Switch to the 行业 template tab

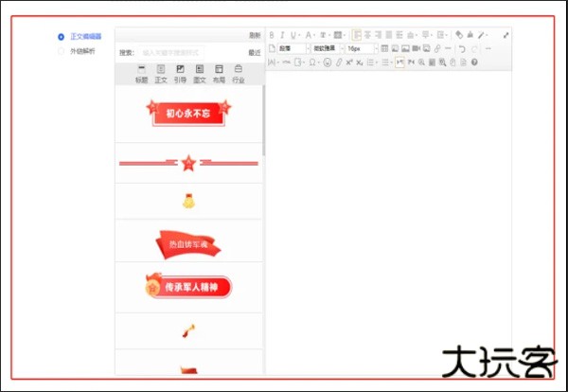tap(238, 75)
